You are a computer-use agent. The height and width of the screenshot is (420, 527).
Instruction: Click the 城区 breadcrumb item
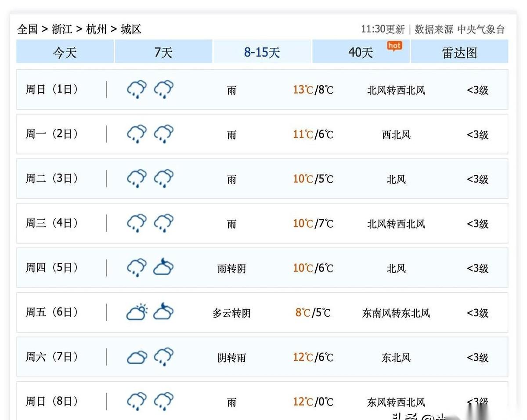pyautogui.click(x=131, y=29)
